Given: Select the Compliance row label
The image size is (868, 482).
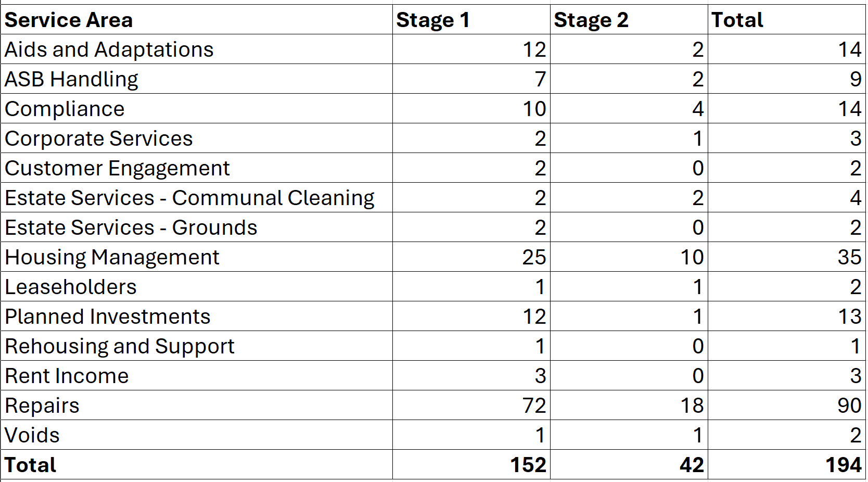Looking at the screenshot, I should tap(65, 109).
